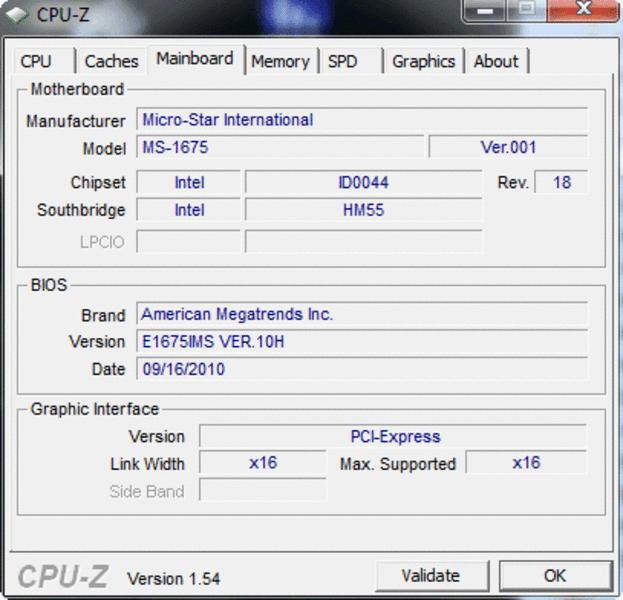Go to the Memory tab
The image size is (623, 600).
[x=281, y=61]
